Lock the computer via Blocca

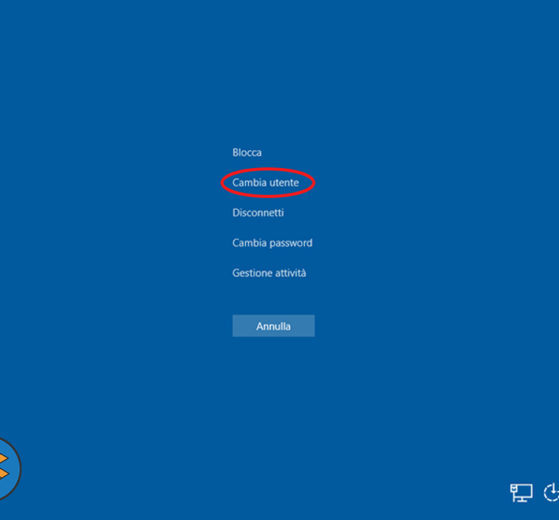[x=247, y=153]
